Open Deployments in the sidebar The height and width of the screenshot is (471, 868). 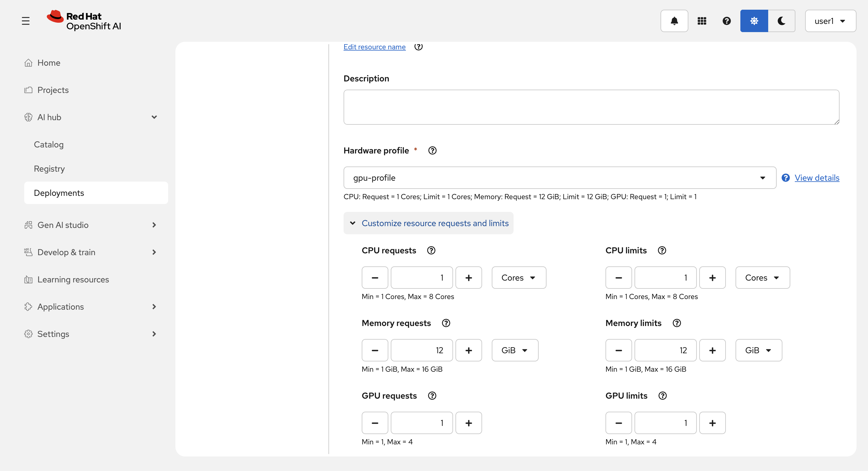[x=59, y=193]
